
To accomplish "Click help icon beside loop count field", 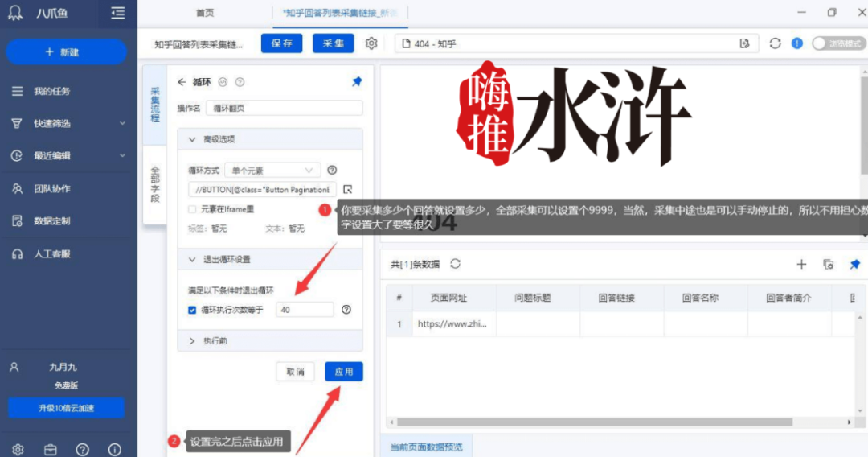I will [346, 310].
